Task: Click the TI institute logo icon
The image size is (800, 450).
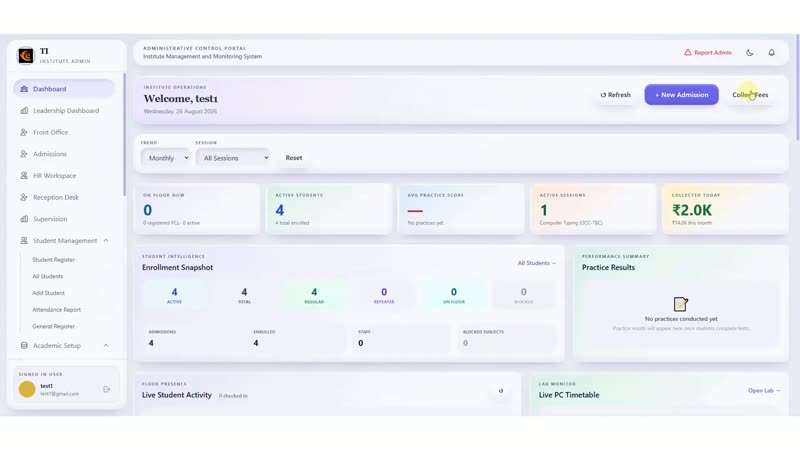Action: 26,55
